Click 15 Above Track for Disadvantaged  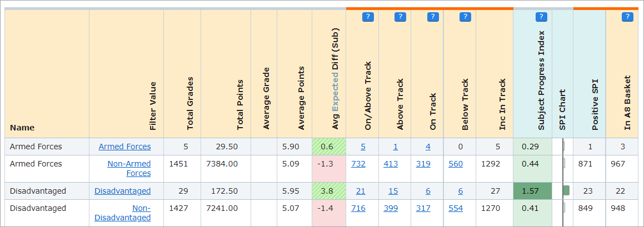click(x=393, y=191)
